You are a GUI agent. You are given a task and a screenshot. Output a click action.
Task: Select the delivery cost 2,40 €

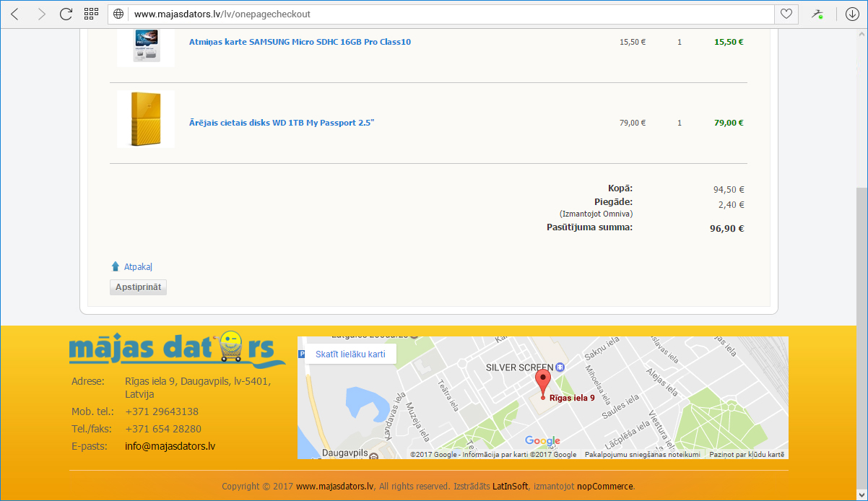(x=732, y=205)
